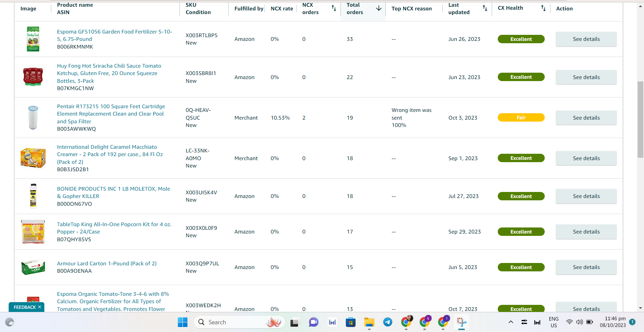Show hidden system tray icons
The height and width of the screenshot is (332, 644).
pyautogui.click(x=511, y=322)
